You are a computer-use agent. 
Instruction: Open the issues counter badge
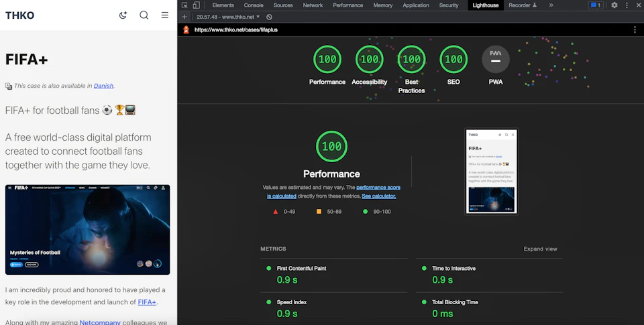click(596, 5)
